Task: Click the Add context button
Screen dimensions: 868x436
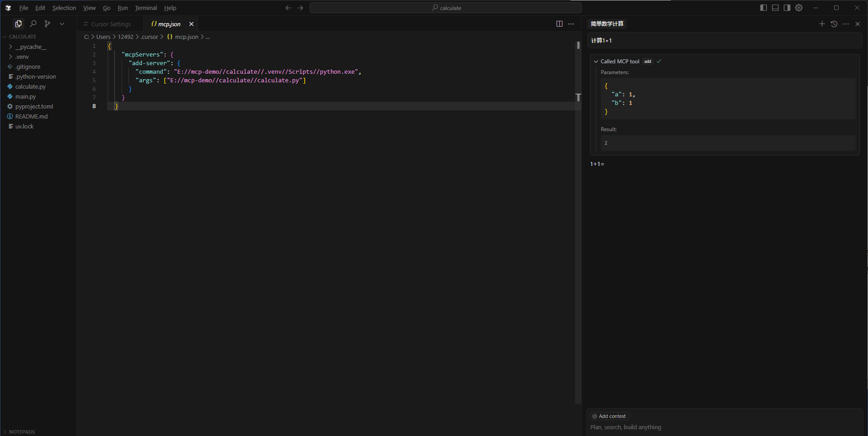Action: tap(609, 416)
